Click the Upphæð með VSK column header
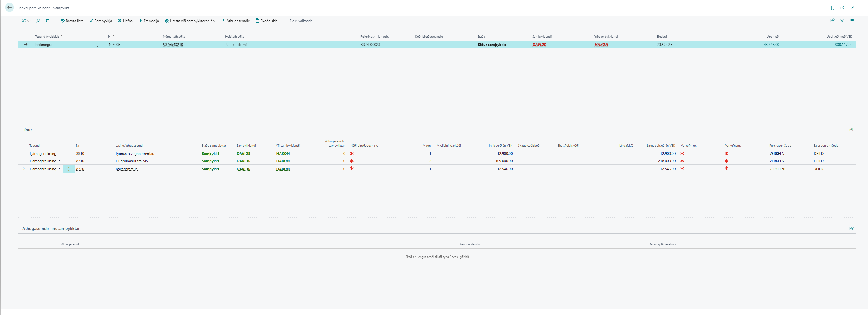Image resolution: width=868 pixels, height=315 pixels. click(x=839, y=36)
